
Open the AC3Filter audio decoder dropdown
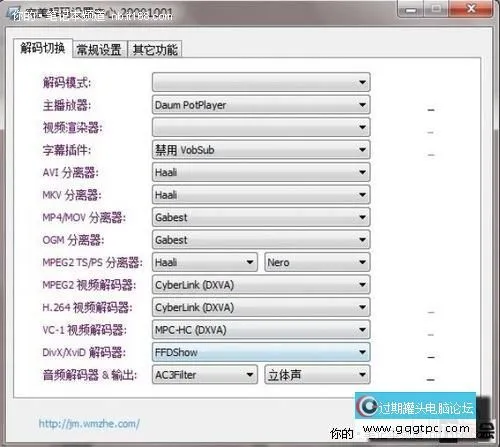(x=205, y=375)
